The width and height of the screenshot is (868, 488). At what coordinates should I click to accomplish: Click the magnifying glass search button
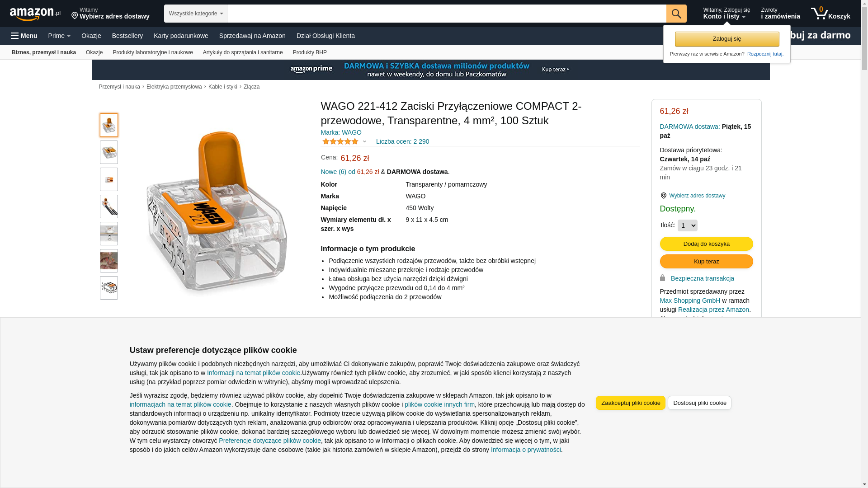click(x=676, y=14)
